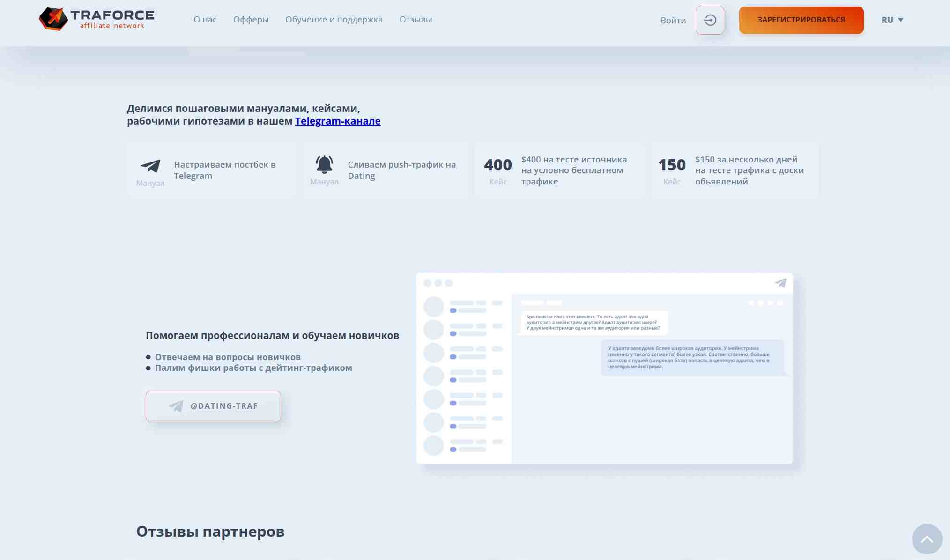Image resolution: width=950 pixels, height=560 pixels.
Task: Go to Офферы in the navigation
Action: (251, 20)
